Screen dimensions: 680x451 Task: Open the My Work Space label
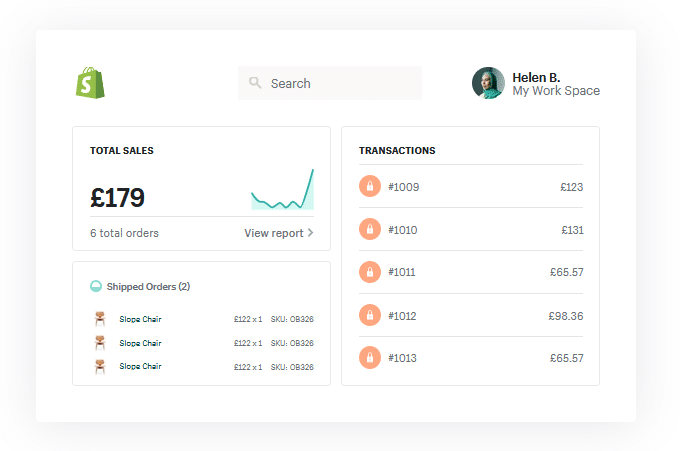556,91
